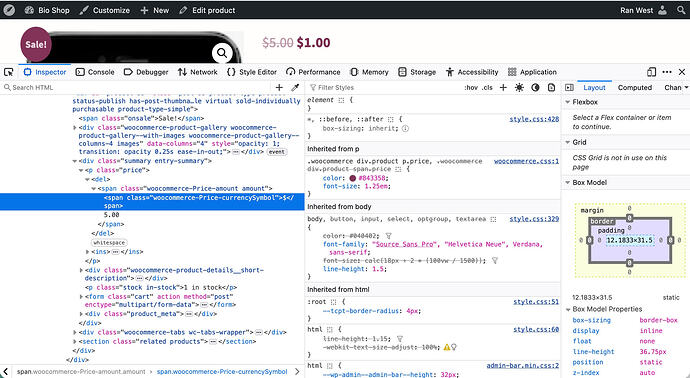Toggle dark color scheme simulation

(x=535, y=88)
